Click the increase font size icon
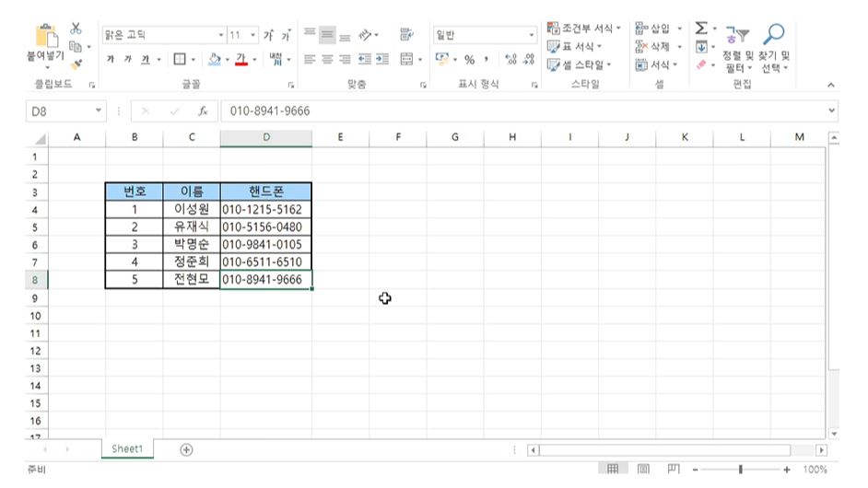This screenshot has width=868, height=488. tap(269, 35)
